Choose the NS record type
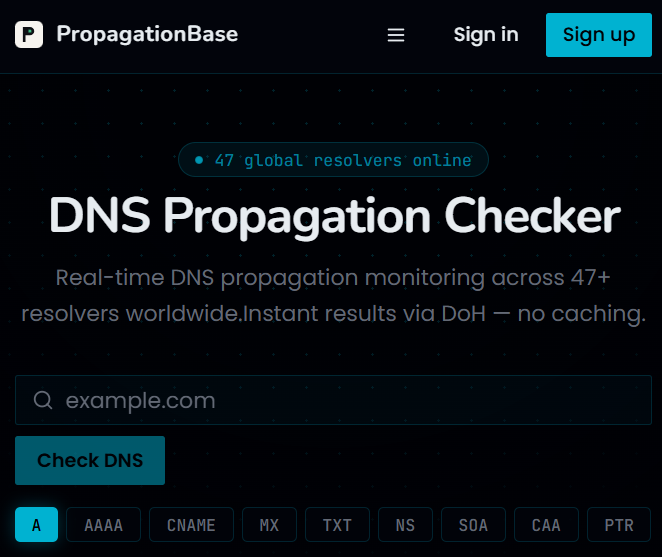The width and height of the screenshot is (662, 557). [x=405, y=524]
